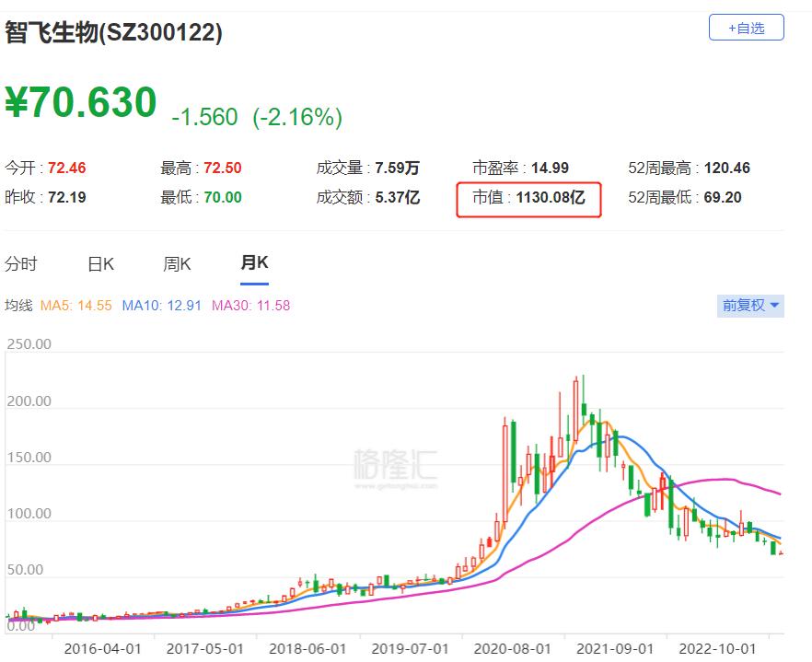
Task: Open the 前复权 adjustment dropdown
Action: [x=750, y=306]
